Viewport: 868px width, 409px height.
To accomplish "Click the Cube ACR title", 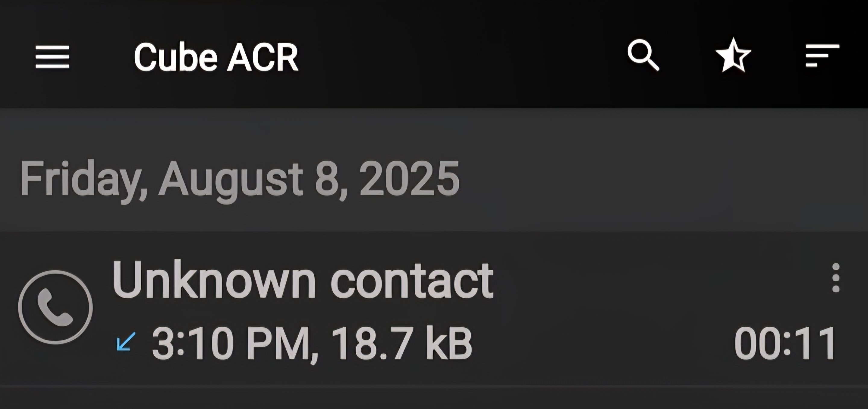I will (x=216, y=57).
